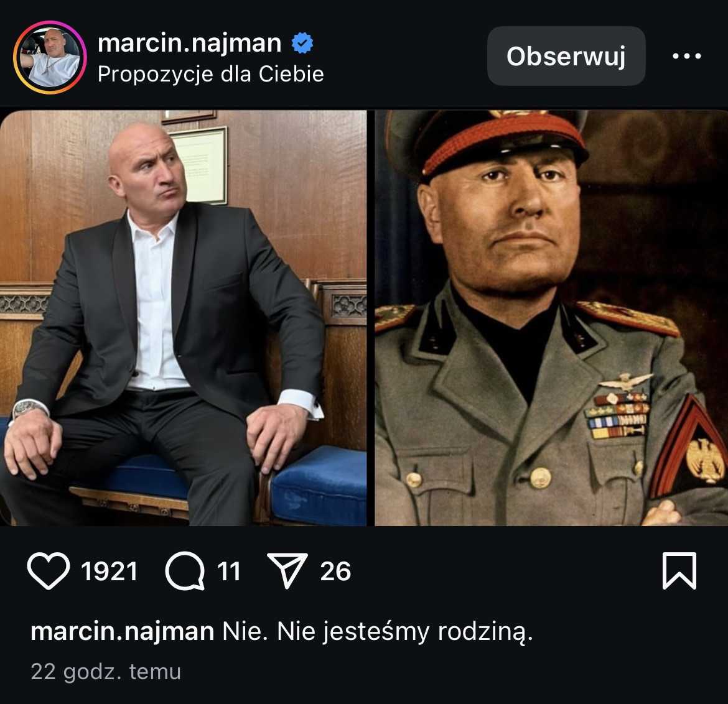This screenshot has width=728, height=704.
Task: Like the post with the heart icon
Action: pyautogui.click(x=49, y=572)
